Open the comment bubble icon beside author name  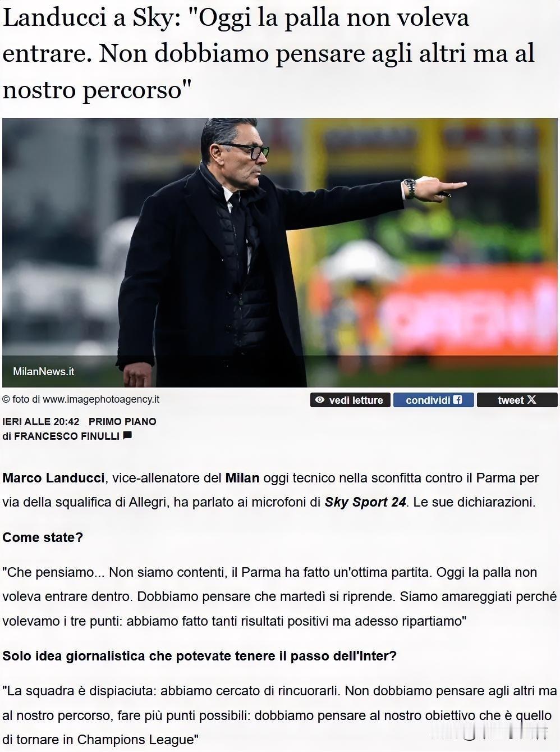127,435
